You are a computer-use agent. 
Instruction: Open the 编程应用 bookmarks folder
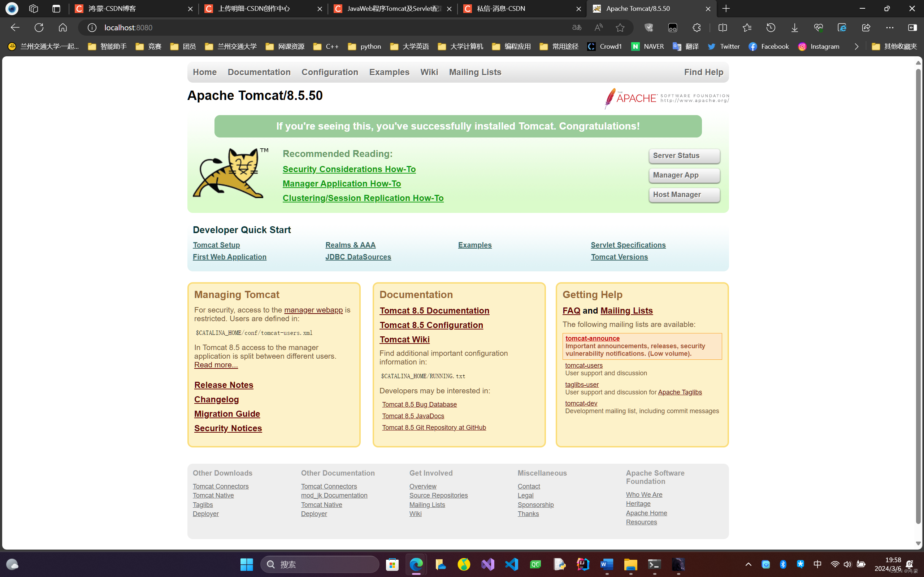[511, 47]
